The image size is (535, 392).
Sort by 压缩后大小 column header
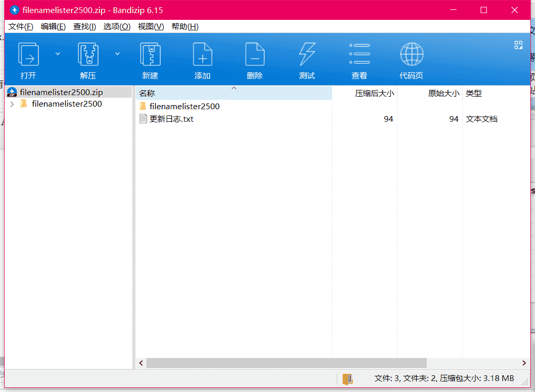pyautogui.click(x=365, y=93)
